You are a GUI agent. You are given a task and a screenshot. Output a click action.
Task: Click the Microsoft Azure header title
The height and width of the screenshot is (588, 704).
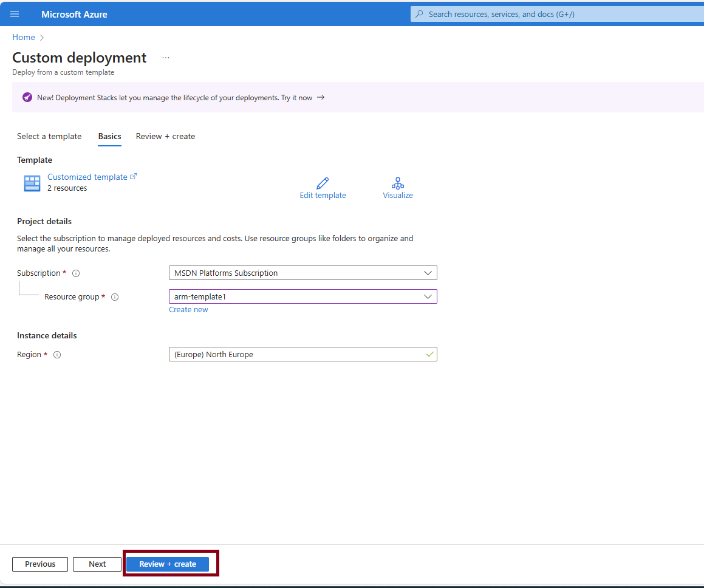[x=74, y=15]
